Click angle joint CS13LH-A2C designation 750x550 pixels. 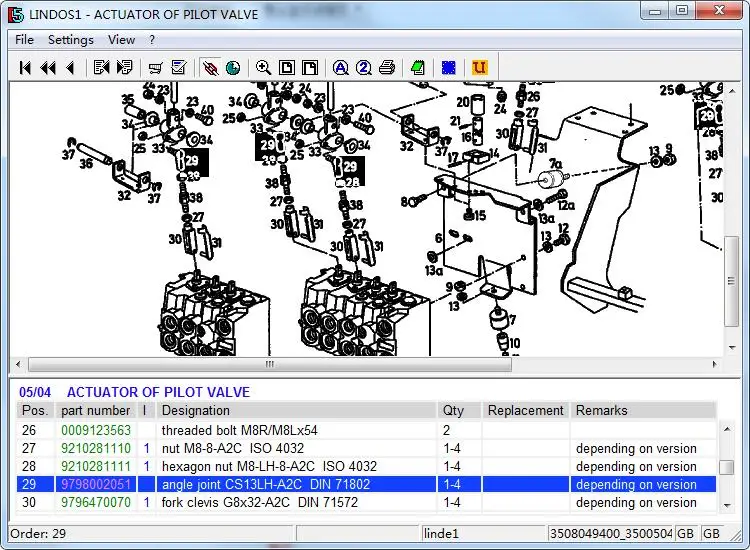click(x=266, y=484)
